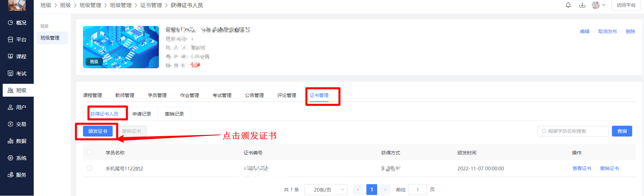Open 课程 in the sidebar

(17, 56)
